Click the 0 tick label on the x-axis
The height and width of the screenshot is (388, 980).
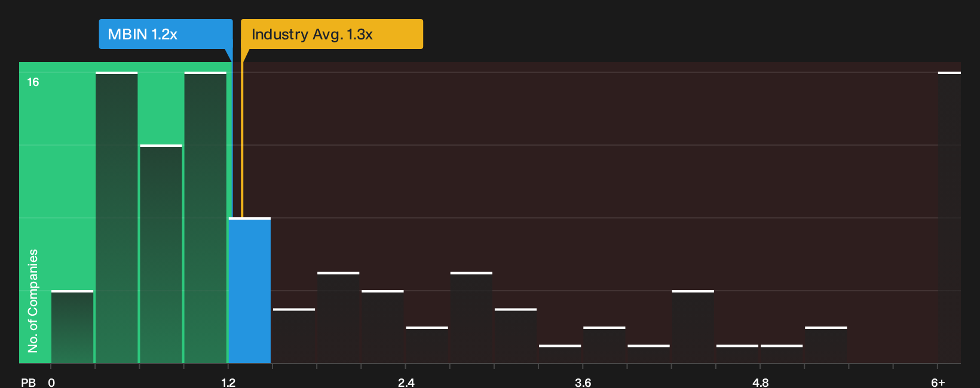(51, 383)
